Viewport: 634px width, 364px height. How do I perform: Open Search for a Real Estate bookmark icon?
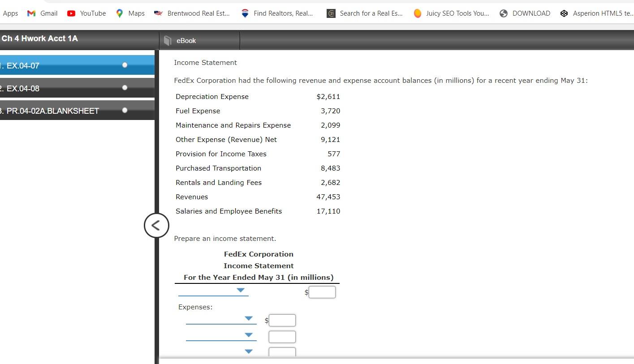point(331,13)
